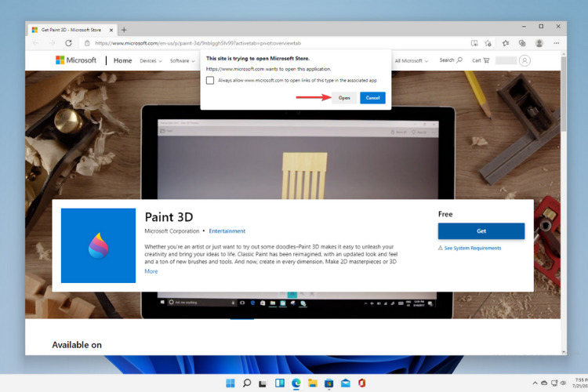
Task: Click the OneDrive cloud tray icon
Action: tap(544, 383)
